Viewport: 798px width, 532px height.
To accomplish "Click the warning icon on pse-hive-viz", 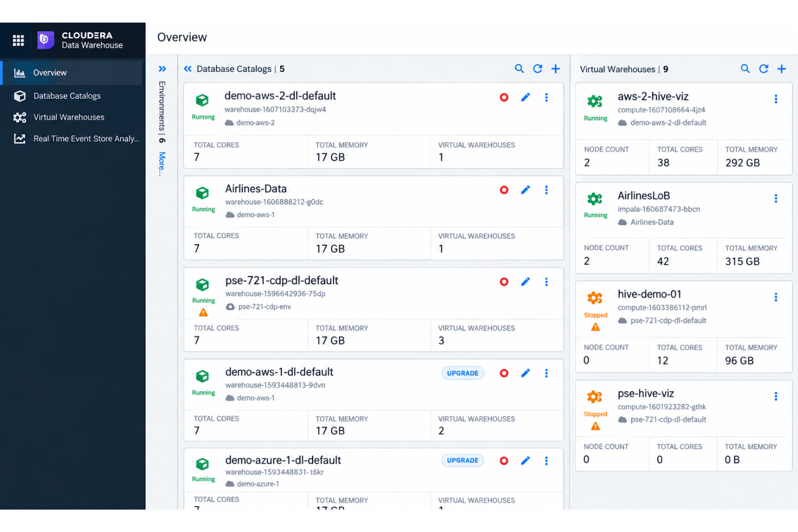I will 595,426.
